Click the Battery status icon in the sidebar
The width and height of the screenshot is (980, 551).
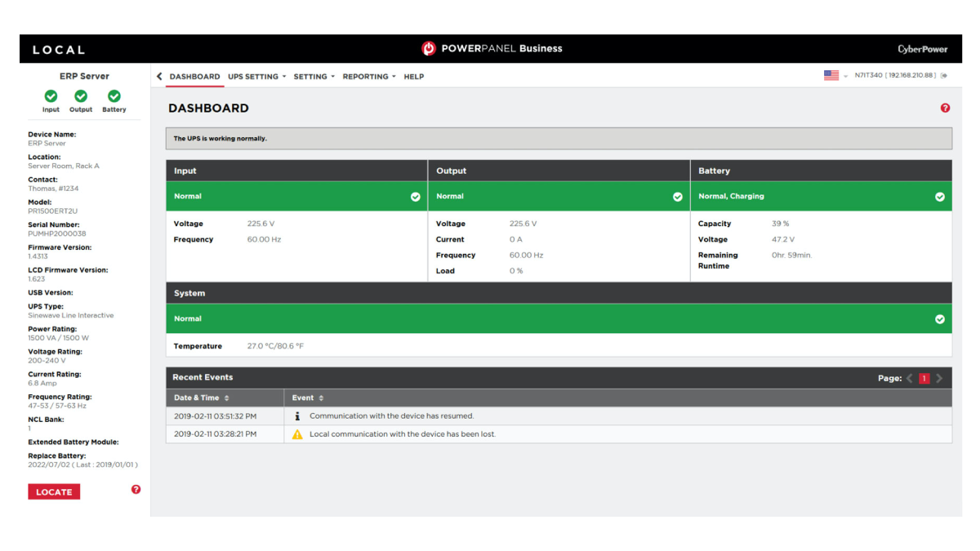[114, 96]
